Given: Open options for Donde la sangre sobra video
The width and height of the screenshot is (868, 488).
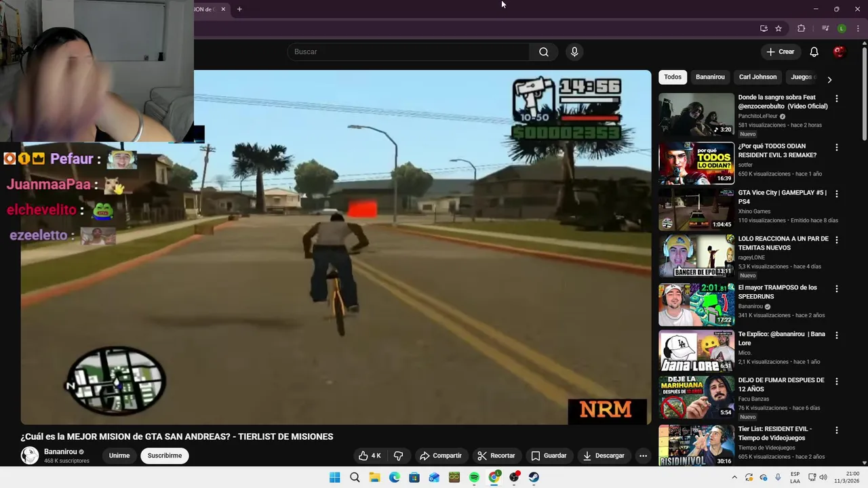Looking at the screenshot, I should point(836,98).
